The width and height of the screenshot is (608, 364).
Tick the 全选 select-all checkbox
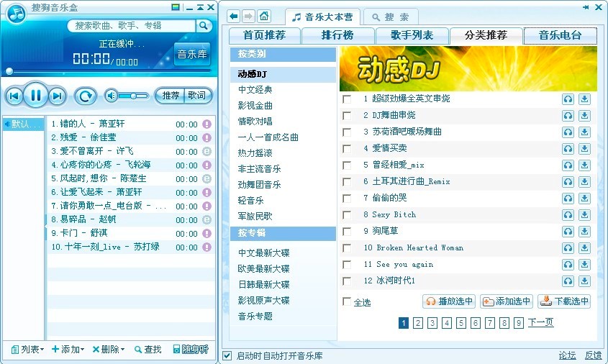coord(347,301)
